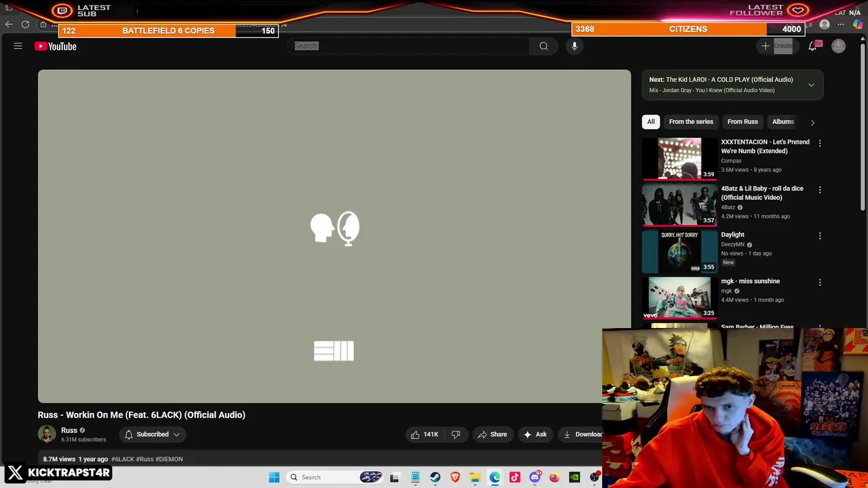Open options menu for roll da dice video

[x=820, y=190]
